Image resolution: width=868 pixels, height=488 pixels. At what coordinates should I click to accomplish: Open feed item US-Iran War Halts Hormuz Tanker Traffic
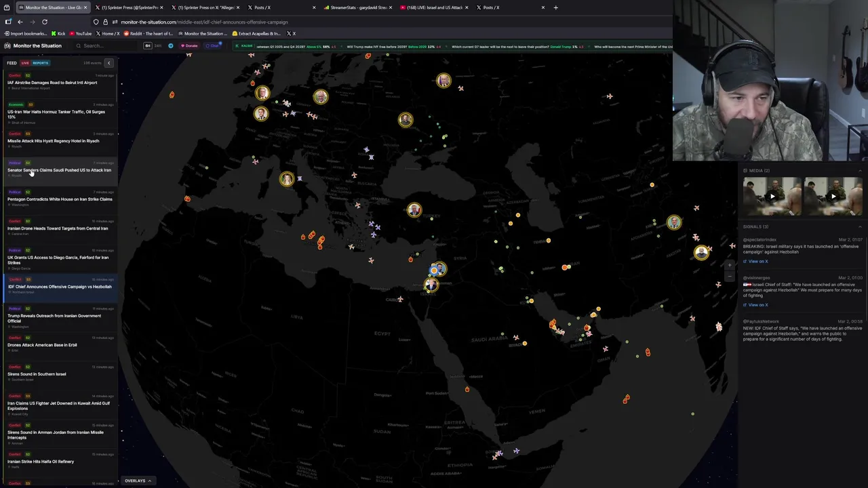60,114
